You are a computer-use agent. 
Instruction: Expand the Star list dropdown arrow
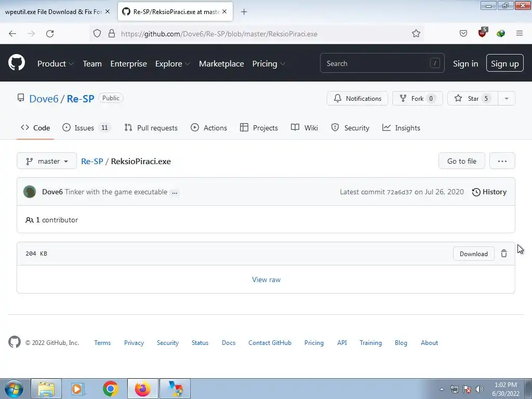tap(507, 98)
